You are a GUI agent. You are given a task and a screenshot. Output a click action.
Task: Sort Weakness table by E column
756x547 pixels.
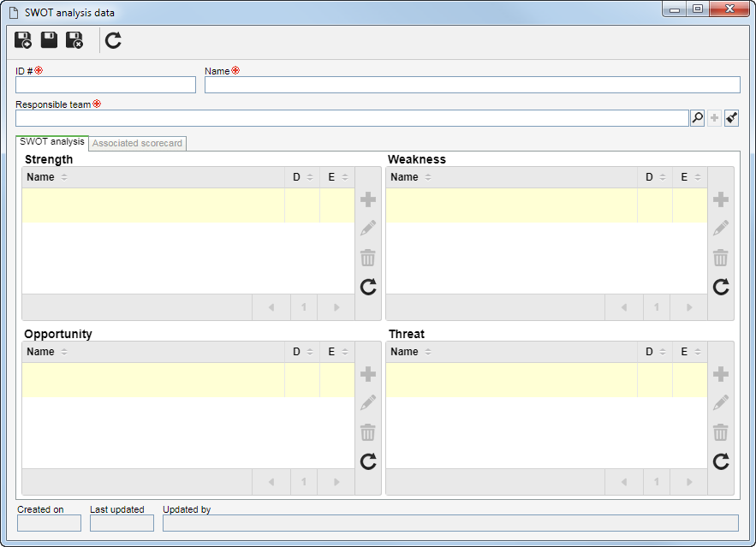690,177
